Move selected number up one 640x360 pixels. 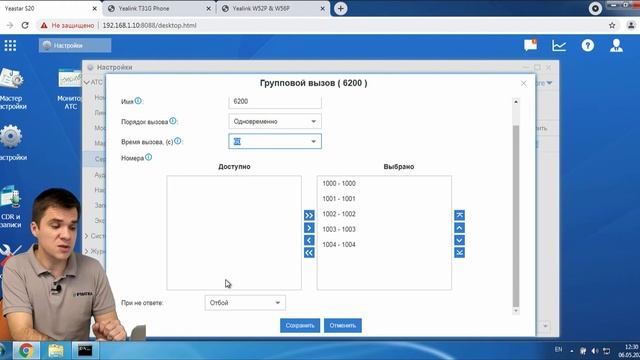(x=459, y=228)
